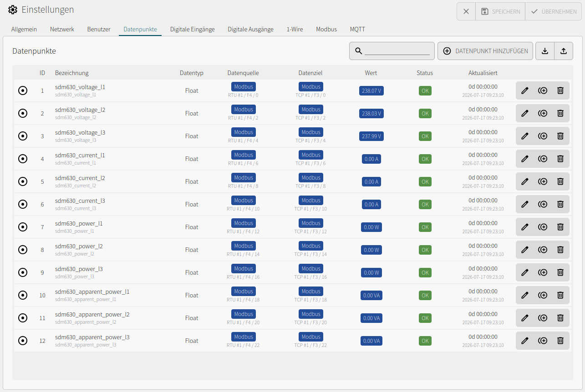Edit datapoint sdm630_current_l1

(524, 159)
